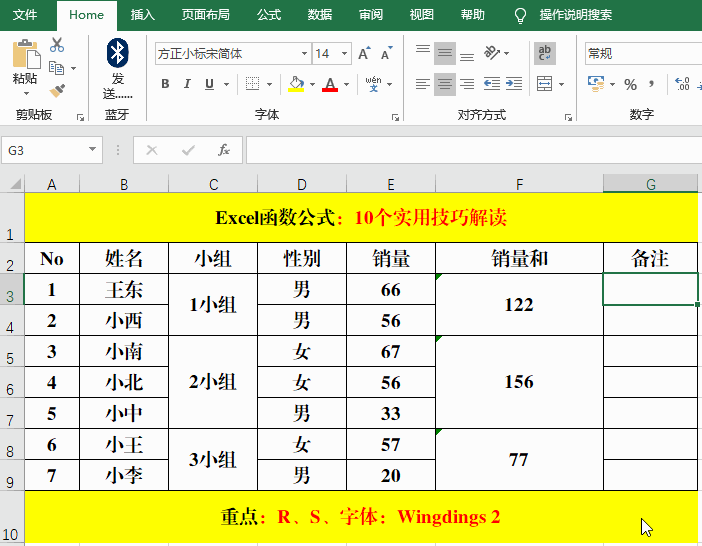702x546 pixels.
Task: Open clipboard group dialog launcher
Action: [x=80, y=117]
